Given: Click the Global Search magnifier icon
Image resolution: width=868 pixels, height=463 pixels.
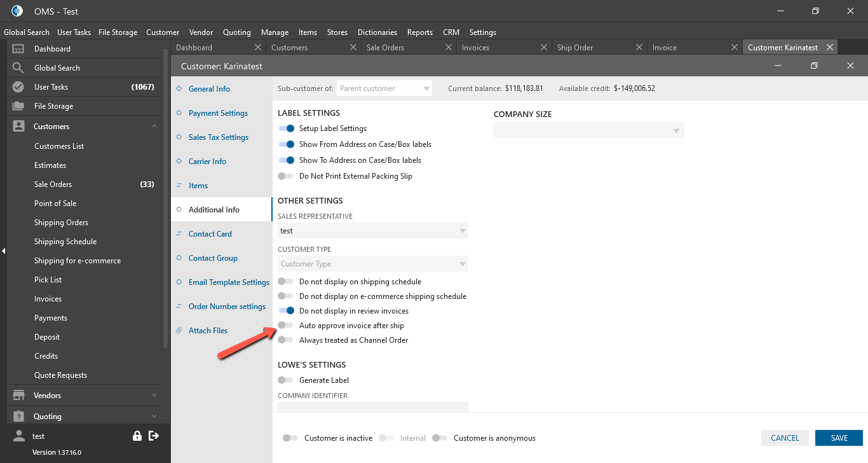Looking at the screenshot, I should tap(18, 68).
